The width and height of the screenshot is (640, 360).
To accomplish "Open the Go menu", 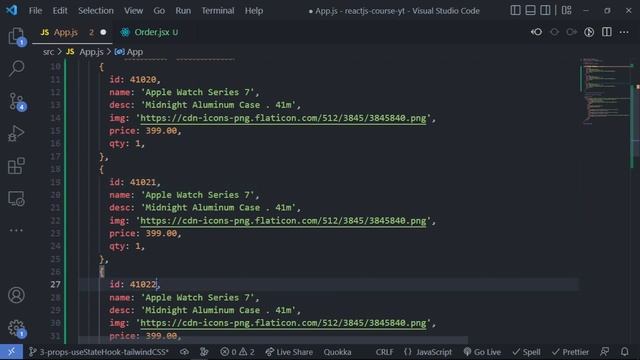I will (159, 11).
